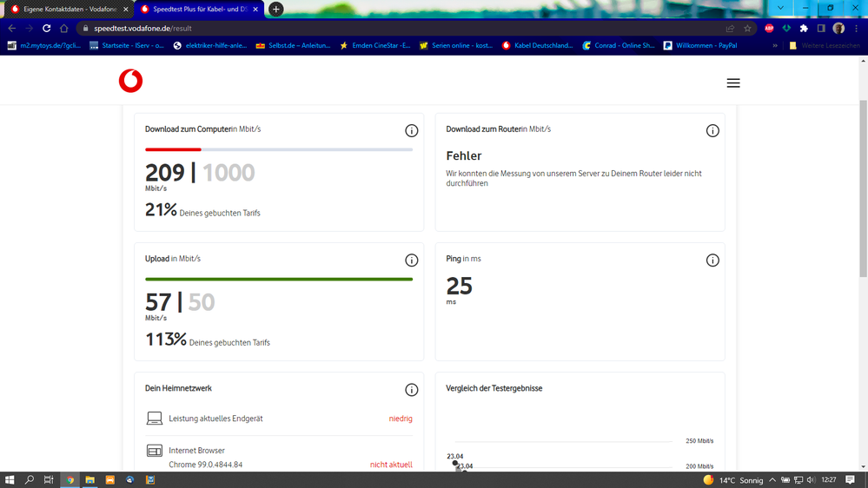Screen dimensions: 868x488
Task: Open the Weitere Lesezeichen folder
Action: [825, 45]
